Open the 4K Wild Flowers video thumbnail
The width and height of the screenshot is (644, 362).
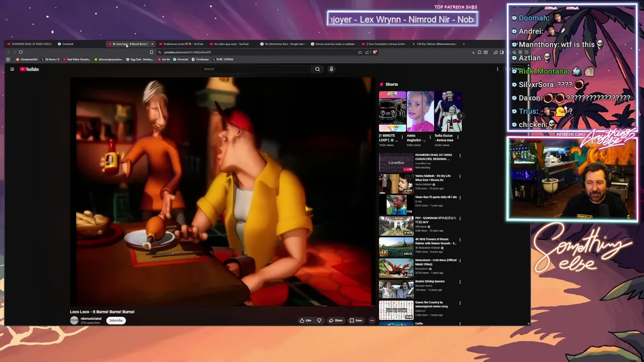coord(396,247)
